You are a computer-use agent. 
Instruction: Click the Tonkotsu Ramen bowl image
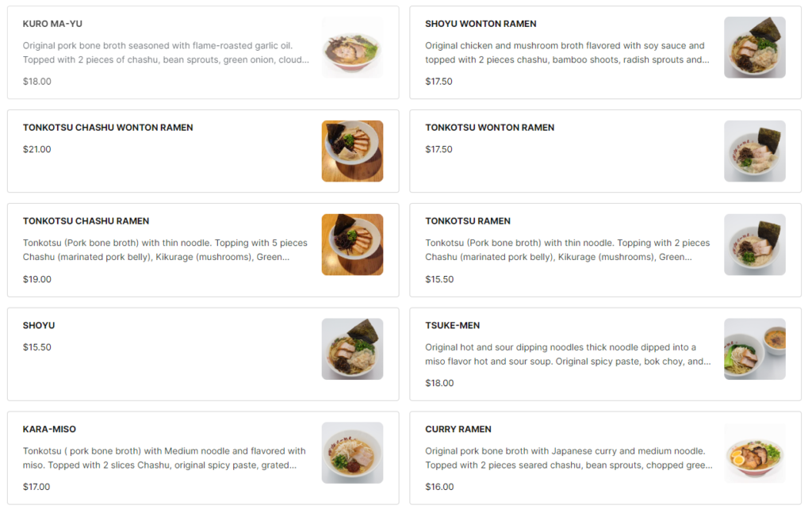(x=754, y=245)
